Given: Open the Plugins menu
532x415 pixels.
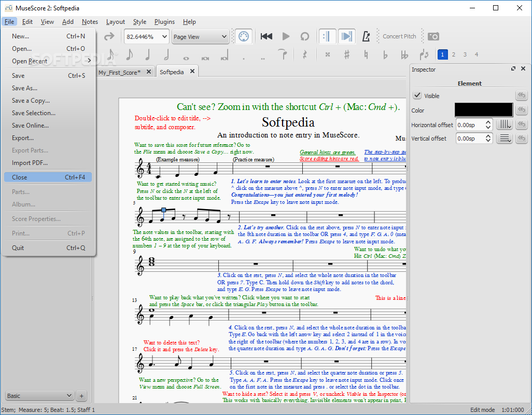Looking at the screenshot, I should [164, 22].
